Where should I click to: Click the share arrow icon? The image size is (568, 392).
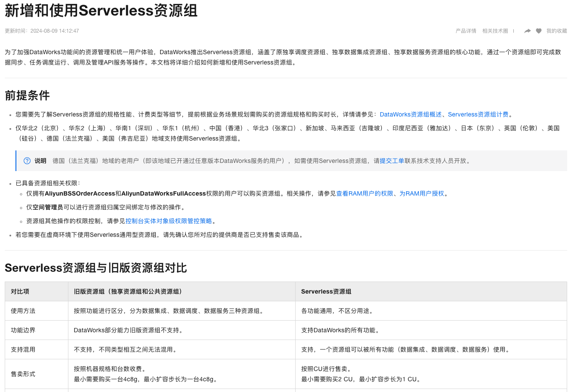coord(527,31)
